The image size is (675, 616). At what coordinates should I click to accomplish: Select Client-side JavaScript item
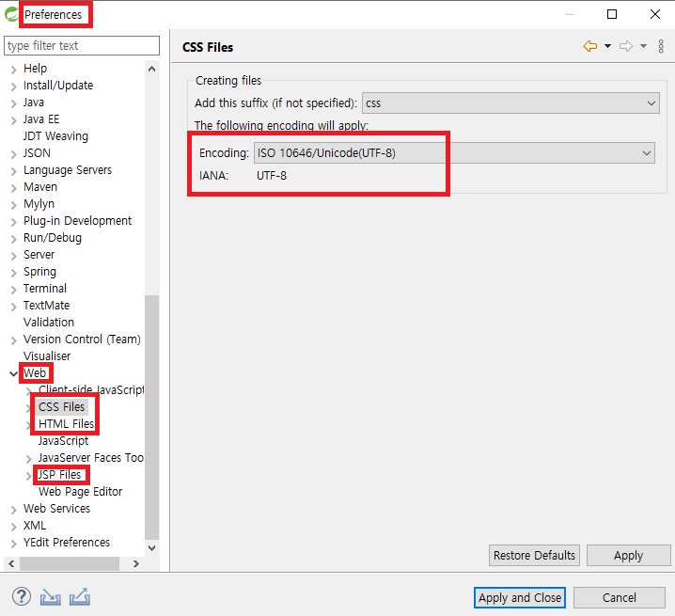pyautogui.click(x=91, y=390)
